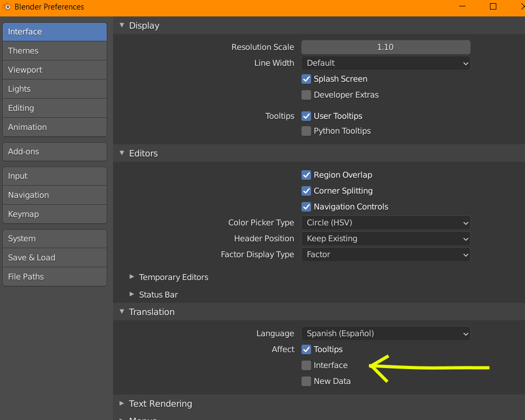525x420 pixels.
Task: Enable the Interface translation checkbox
Action: coord(306,365)
